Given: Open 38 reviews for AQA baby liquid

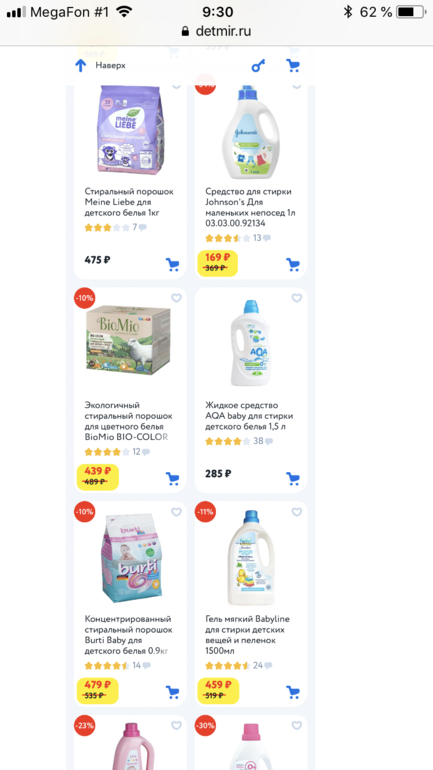Looking at the screenshot, I should click(x=263, y=441).
